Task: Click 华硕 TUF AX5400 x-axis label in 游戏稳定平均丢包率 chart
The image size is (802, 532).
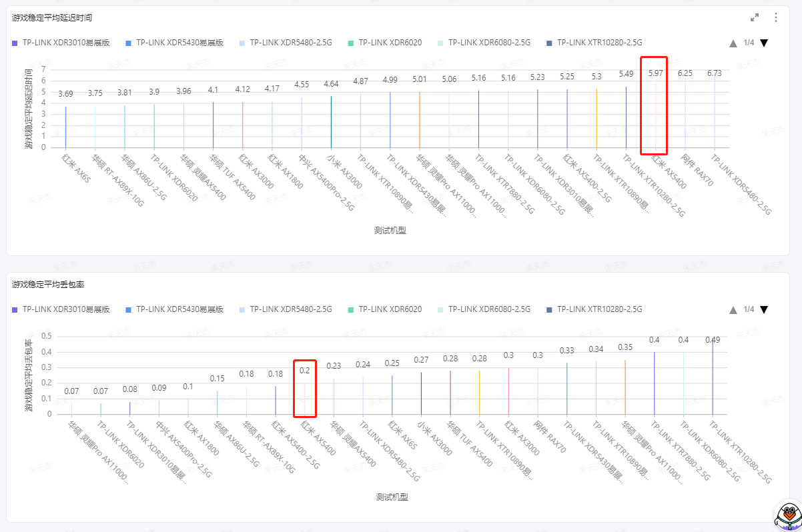Action: click(469, 443)
